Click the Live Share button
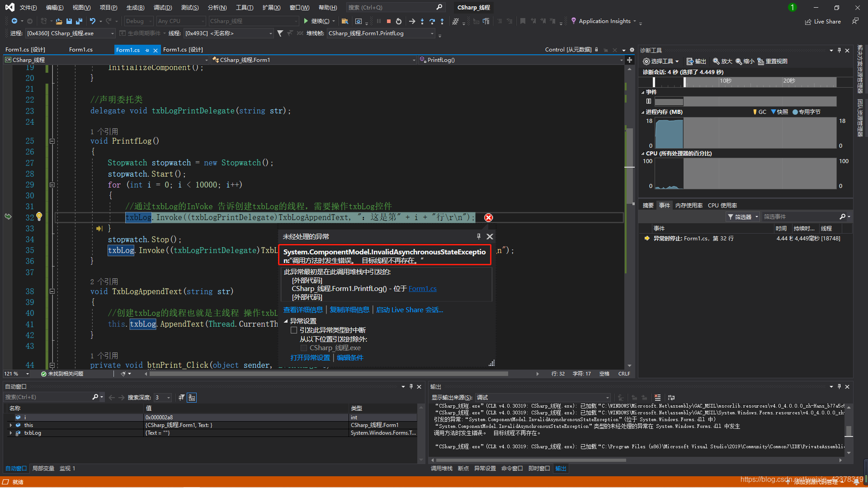This screenshot has height=488, width=868. point(823,21)
